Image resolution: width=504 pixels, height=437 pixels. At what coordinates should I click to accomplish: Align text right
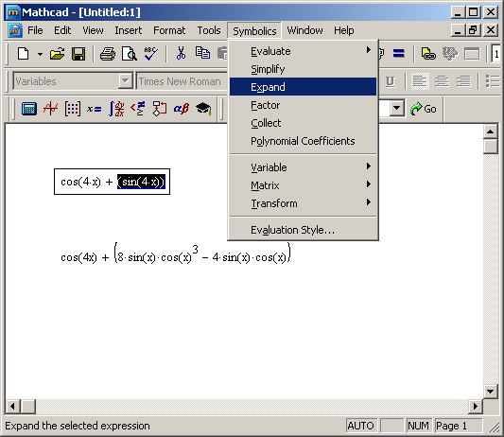463,81
